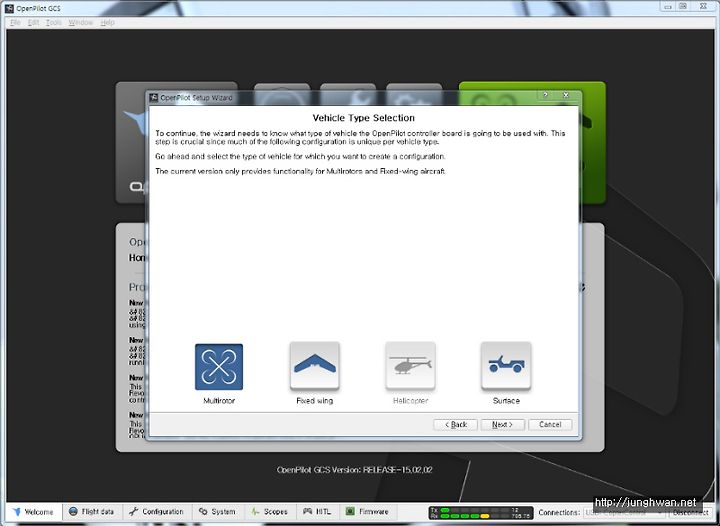Close the OpenPilot GCS main window
720x526 pixels.
pyautogui.click(x=703, y=6)
